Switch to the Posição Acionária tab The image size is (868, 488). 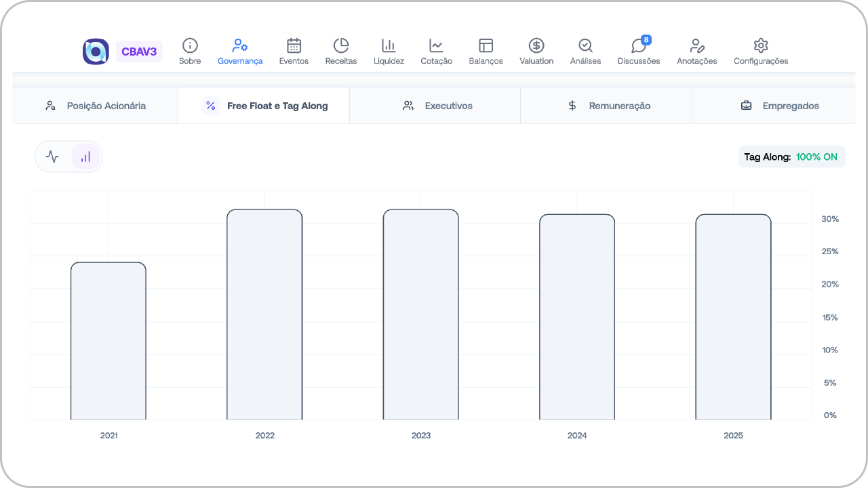tap(95, 106)
